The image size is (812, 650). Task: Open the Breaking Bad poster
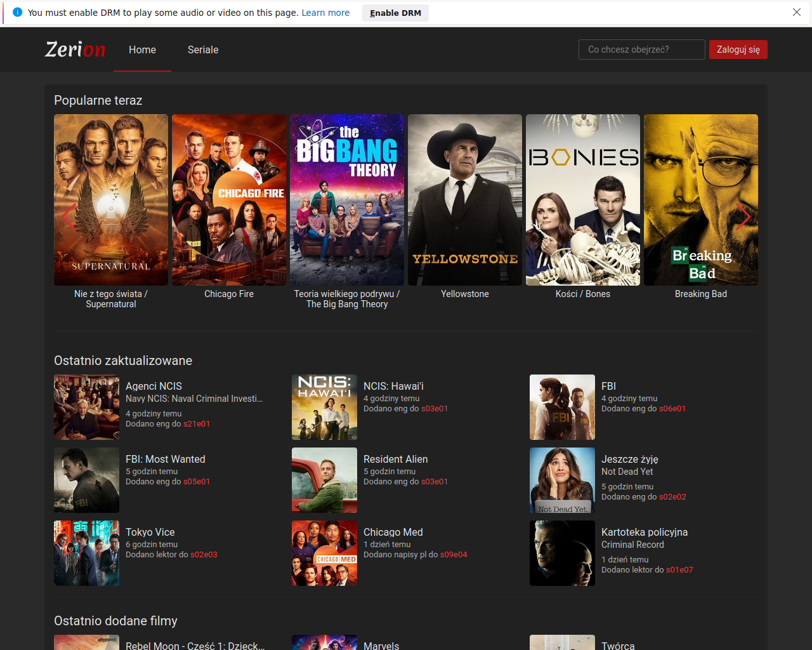coord(701,200)
